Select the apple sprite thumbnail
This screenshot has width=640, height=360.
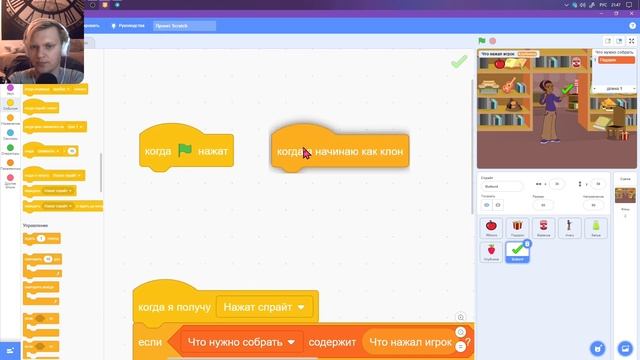[x=491, y=228]
